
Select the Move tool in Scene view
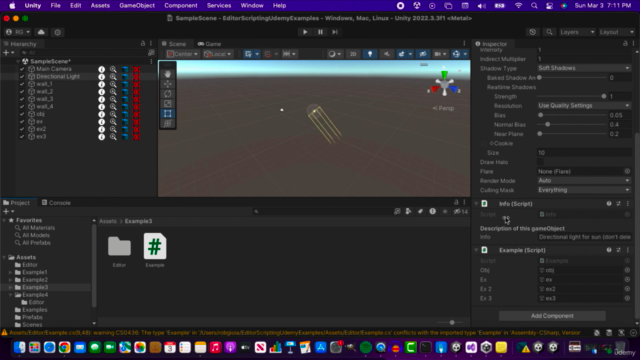point(167,84)
